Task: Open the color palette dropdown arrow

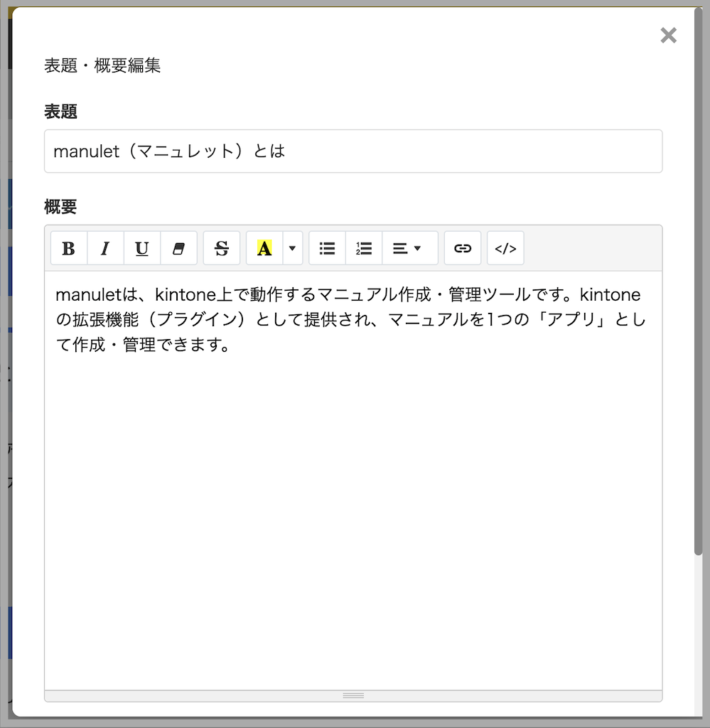Action: tap(293, 248)
